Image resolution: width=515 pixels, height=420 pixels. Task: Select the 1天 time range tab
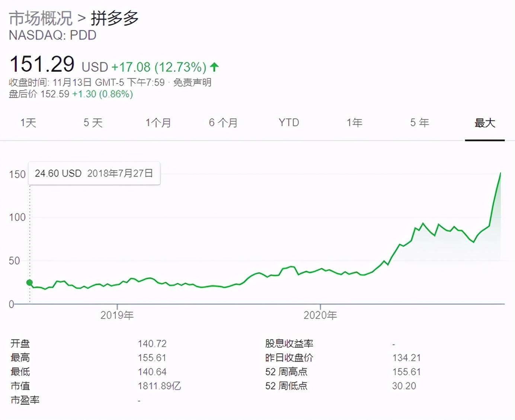pos(28,123)
